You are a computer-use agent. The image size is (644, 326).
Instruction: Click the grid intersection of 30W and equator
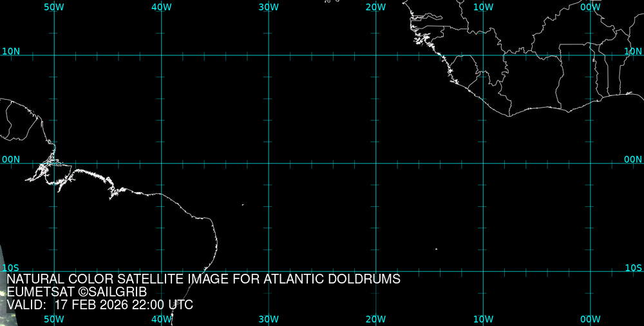pos(269,163)
